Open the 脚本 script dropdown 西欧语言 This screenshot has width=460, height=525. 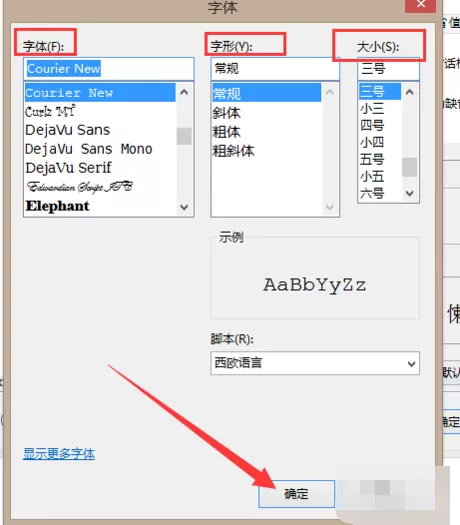(315, 363)
